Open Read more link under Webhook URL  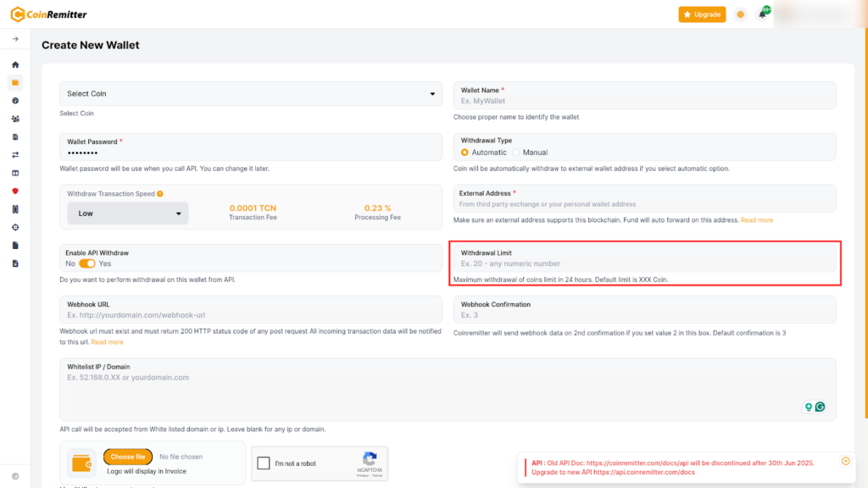click(108, 342)
